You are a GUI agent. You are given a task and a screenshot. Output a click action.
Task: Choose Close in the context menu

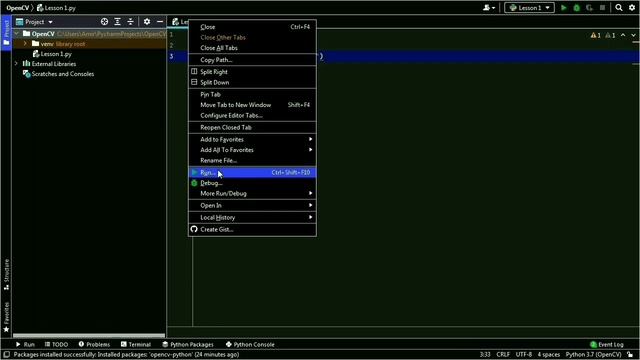coord(252,27)
